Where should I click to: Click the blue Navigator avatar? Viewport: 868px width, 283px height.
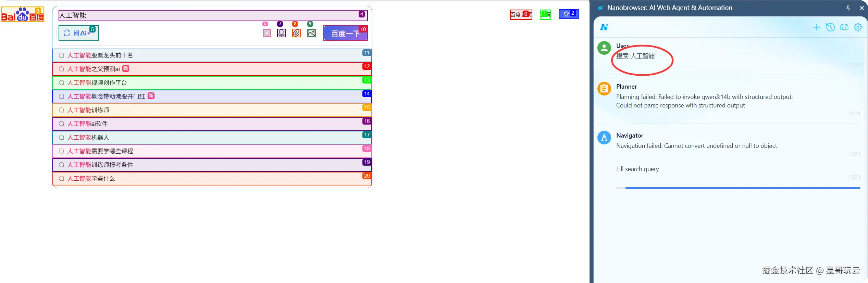click(x=604, y=138)
